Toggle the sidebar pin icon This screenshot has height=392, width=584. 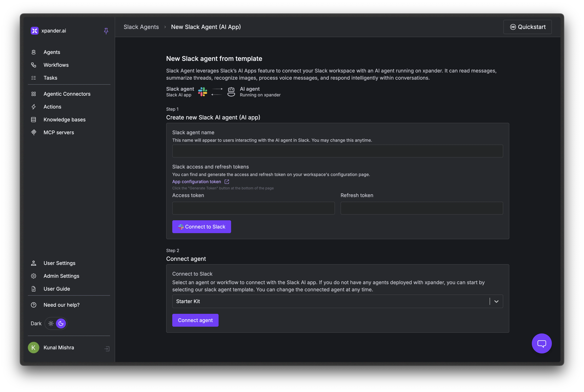click(106, 31)
